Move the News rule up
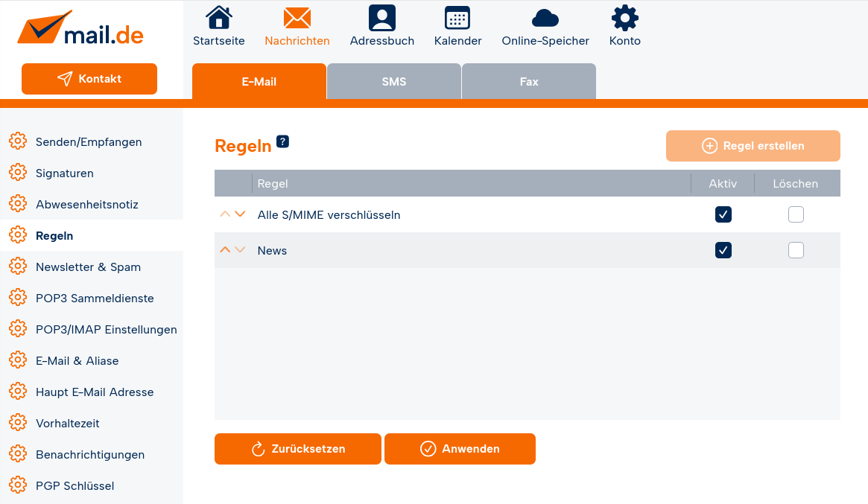Screen dimensions: 868x504 (x=225, y=250)
